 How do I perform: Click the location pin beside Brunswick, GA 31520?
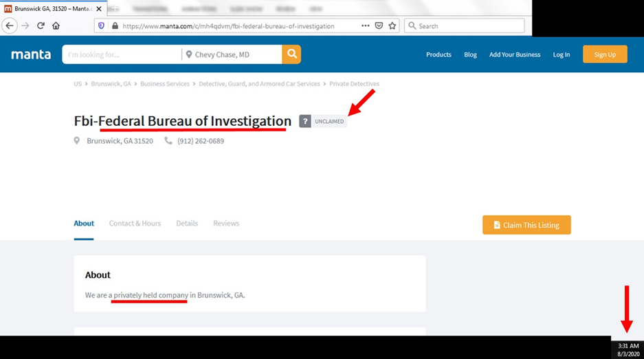point(77,141)
